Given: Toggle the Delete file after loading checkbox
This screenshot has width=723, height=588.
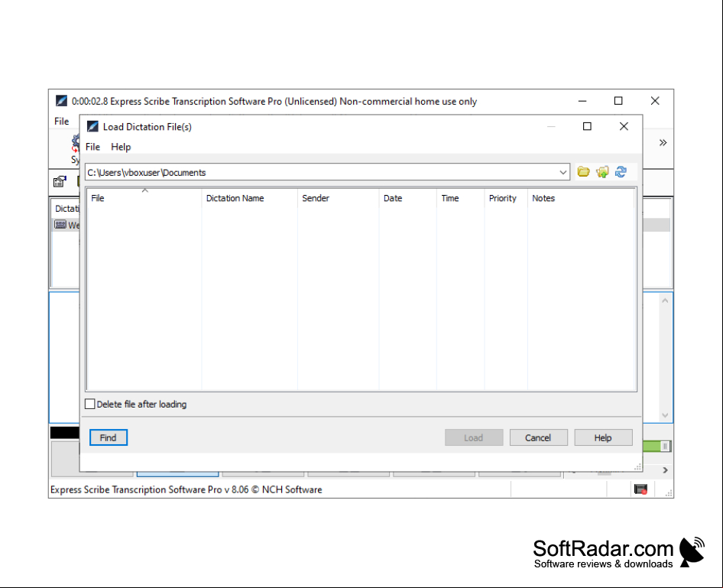Looking at the screenshot, I should pyautogui.click(x=90, y=404).
